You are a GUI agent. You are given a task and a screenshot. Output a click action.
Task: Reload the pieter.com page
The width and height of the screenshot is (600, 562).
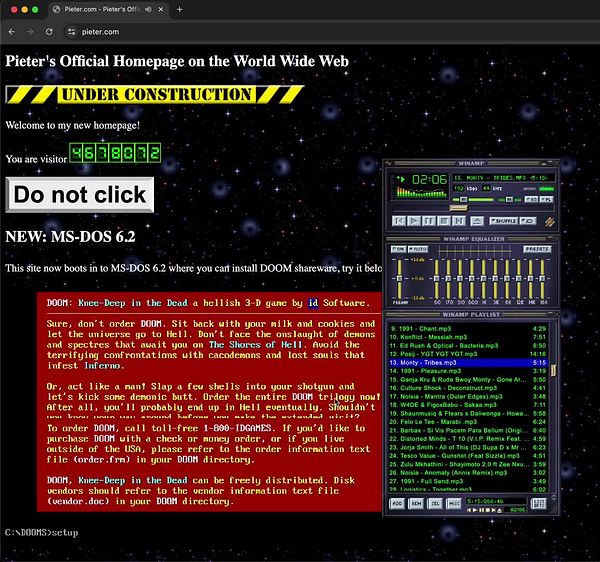(49, 32)
